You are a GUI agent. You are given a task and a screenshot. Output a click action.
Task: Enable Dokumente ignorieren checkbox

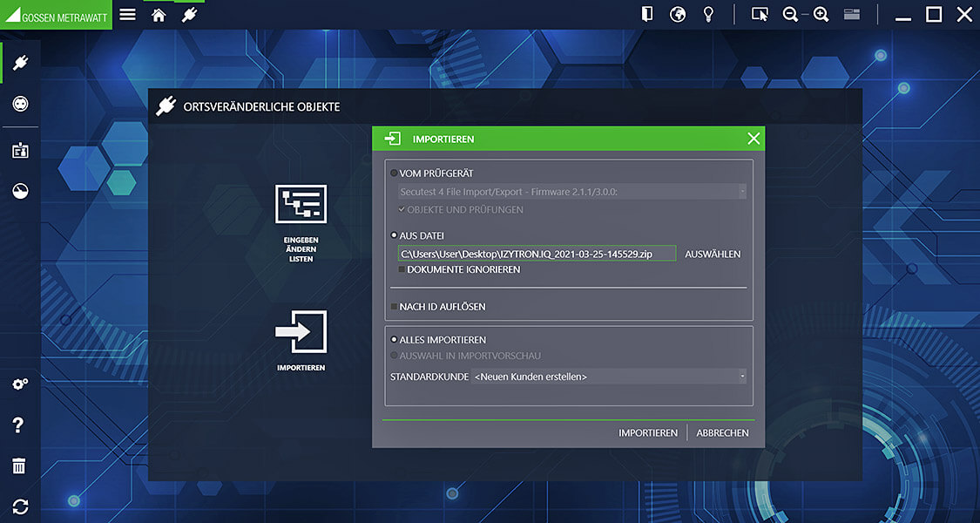click(402, 269)
